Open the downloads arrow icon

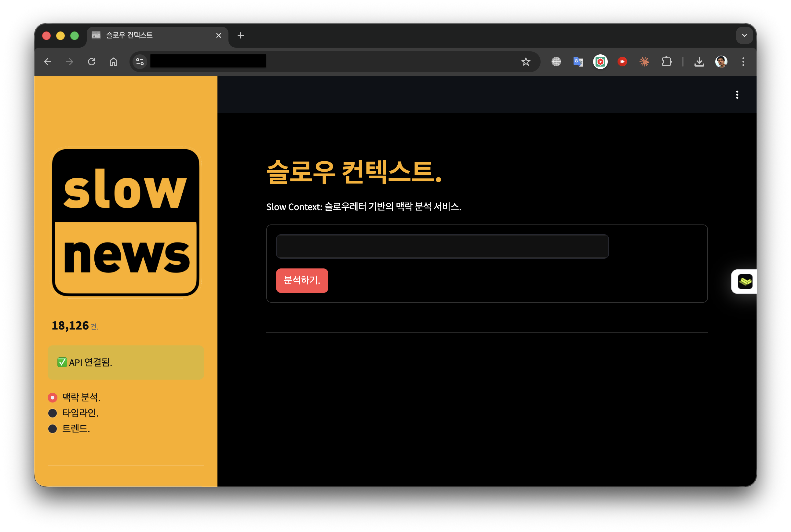click(x=699, y=62)
